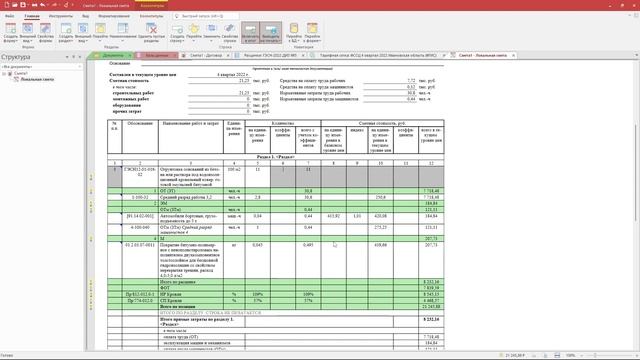Click the 4 квартал 2022 г. date field
The image size is (640, 360).
click(x=219, y=75)
